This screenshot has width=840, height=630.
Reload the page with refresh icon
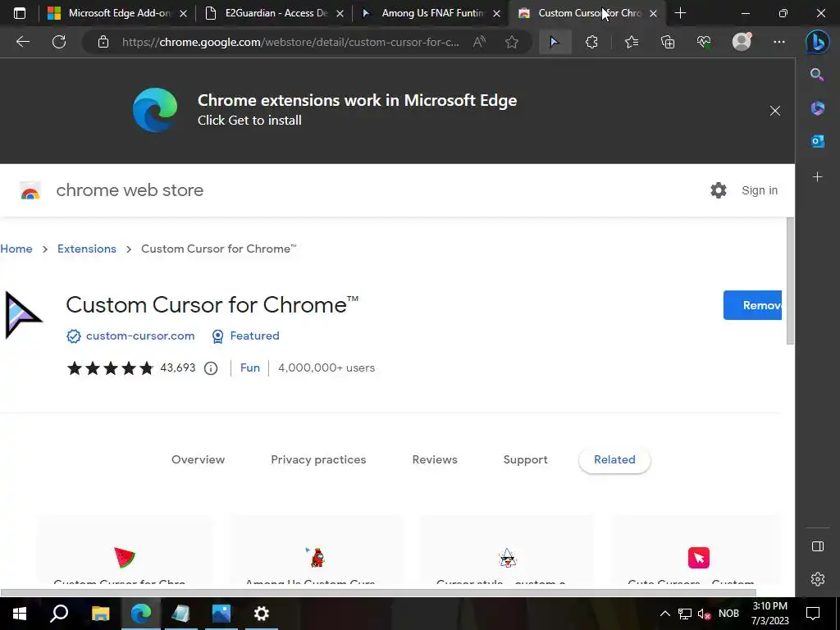tap(59, 42)
